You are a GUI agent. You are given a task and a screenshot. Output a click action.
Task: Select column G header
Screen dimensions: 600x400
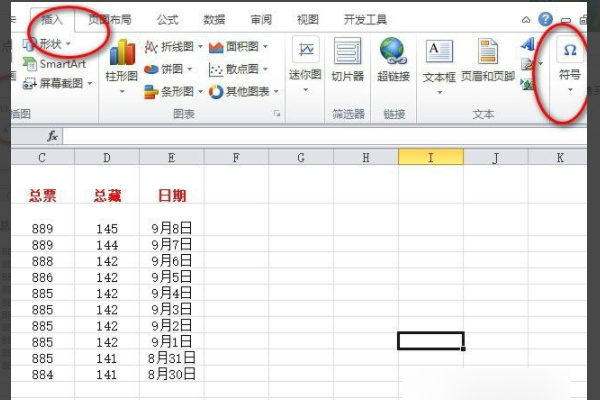301,157
